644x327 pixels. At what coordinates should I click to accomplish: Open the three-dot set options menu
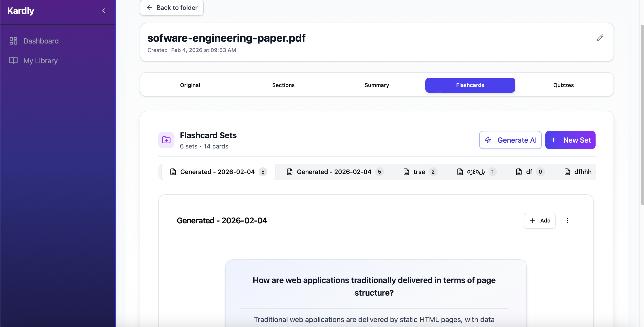567,220
